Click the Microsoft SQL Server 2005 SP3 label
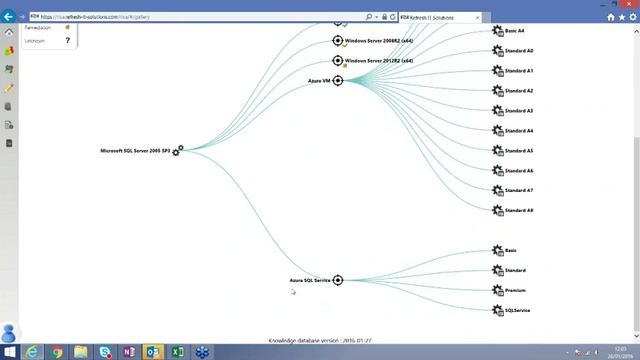The height and width of the screenshot is (360, 640). point(135,151)
